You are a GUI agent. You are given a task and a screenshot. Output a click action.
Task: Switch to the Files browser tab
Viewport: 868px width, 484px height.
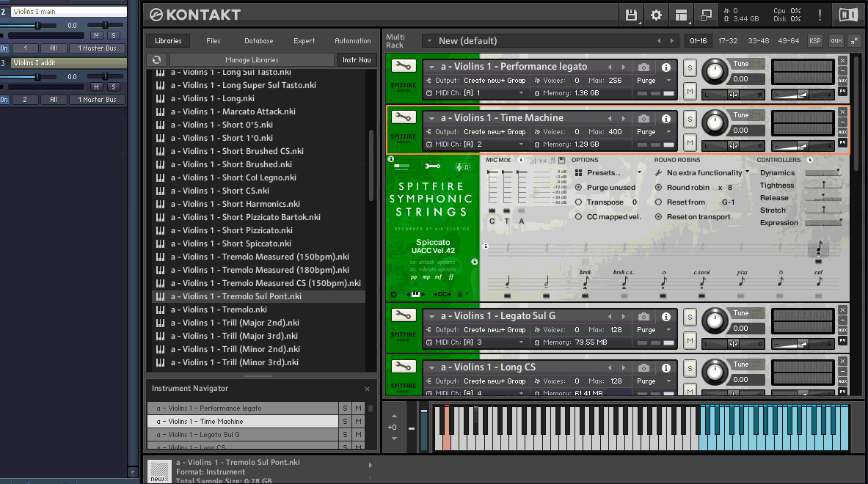coord(213,41)
